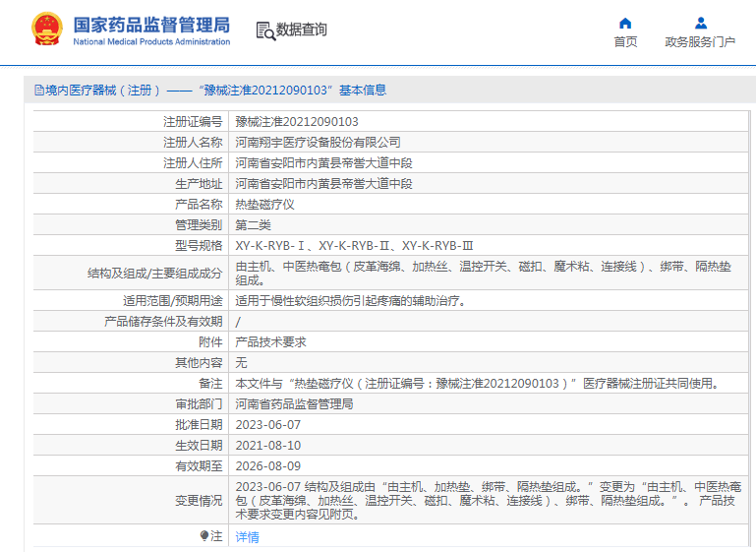This screenshot has width=756, height=552.
Task: Click the 附件 label
Action: click(x=210, y=342)
